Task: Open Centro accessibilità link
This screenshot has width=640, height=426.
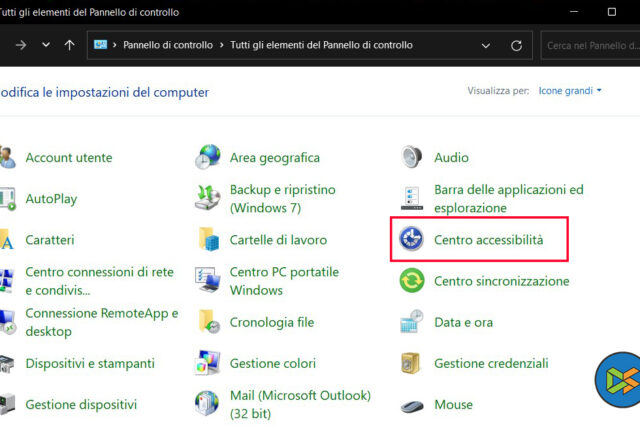Action: (489, 240)
